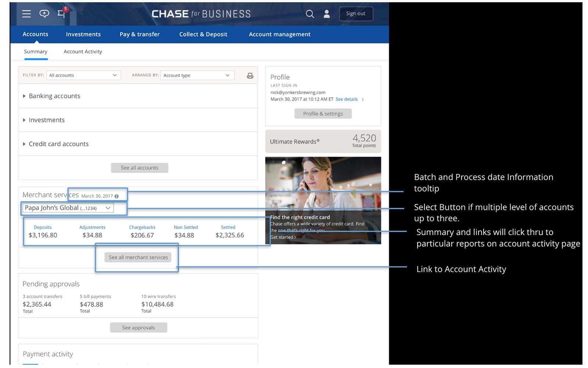Open the Investments menu
This screenshot has height=368, width=588.
[x=83, y=34]
